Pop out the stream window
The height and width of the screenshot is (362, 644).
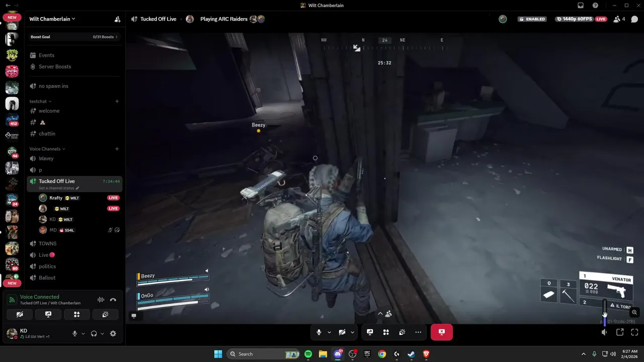point(620,332)
